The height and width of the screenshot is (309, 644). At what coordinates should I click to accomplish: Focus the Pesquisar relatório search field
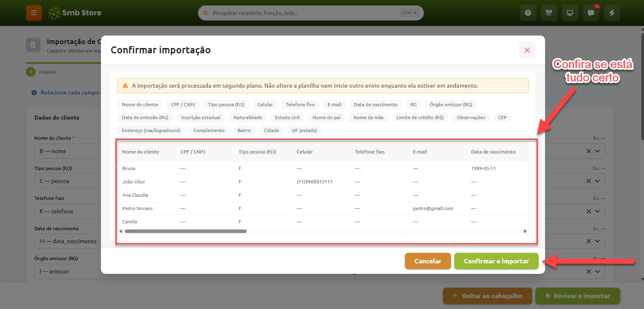[x=310, y=13]
